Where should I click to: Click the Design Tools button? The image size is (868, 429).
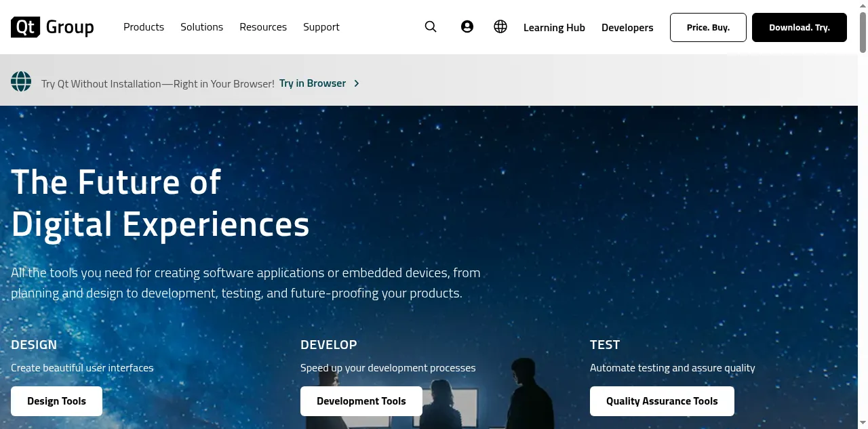point(56,401)
